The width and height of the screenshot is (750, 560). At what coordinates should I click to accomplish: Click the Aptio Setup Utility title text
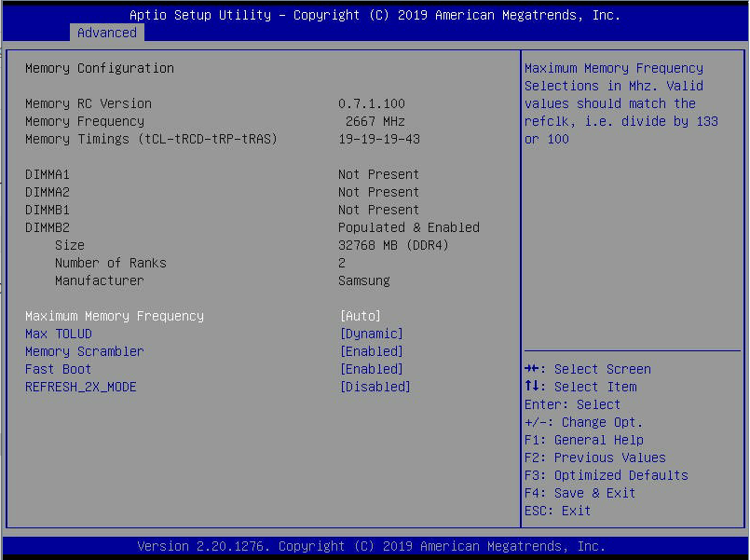point(375,15)
